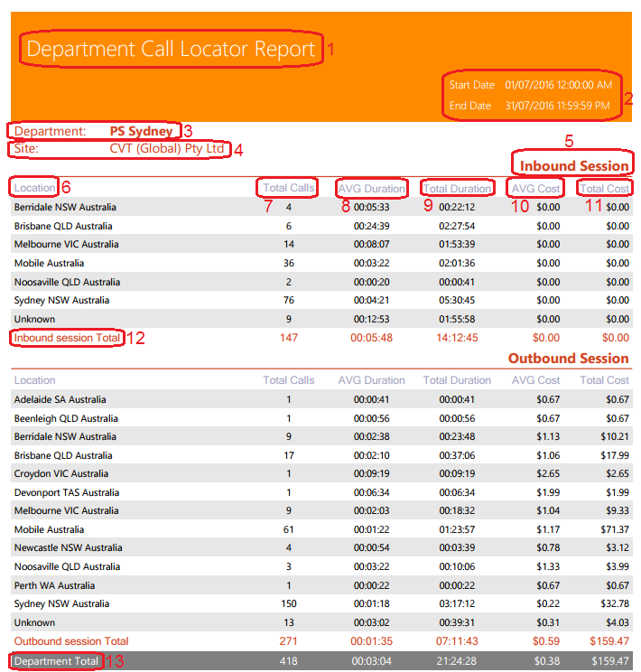The width and height of the screenshot is (641, 672).
Task: Select Adelaide SA Australia row
Action: tap(321, 399)
